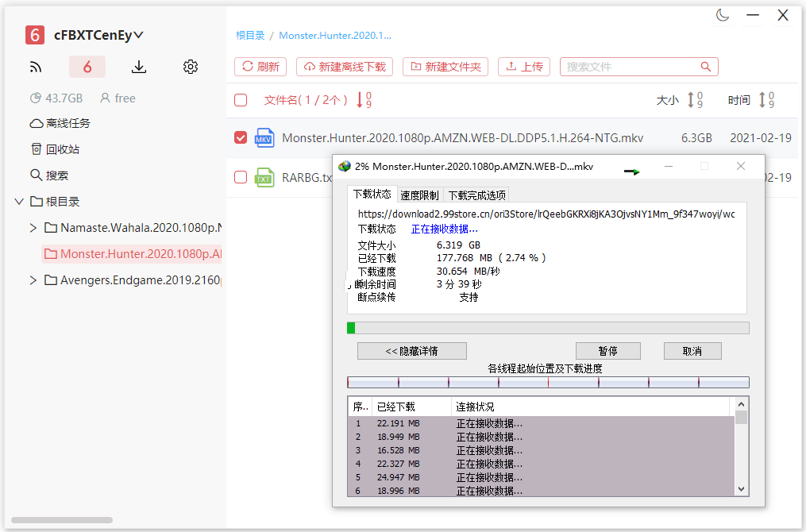The width and height of the screenshot is (806, 532).
Task: Go to 根目录 breadcrumb link
Action: coord(250,36)
